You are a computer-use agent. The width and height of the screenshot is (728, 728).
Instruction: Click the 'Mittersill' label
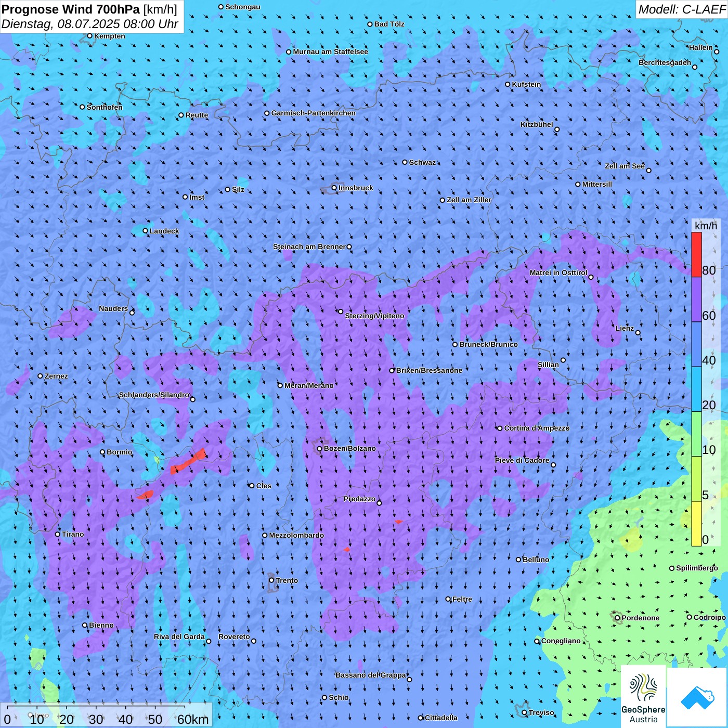tap(597, 184)
